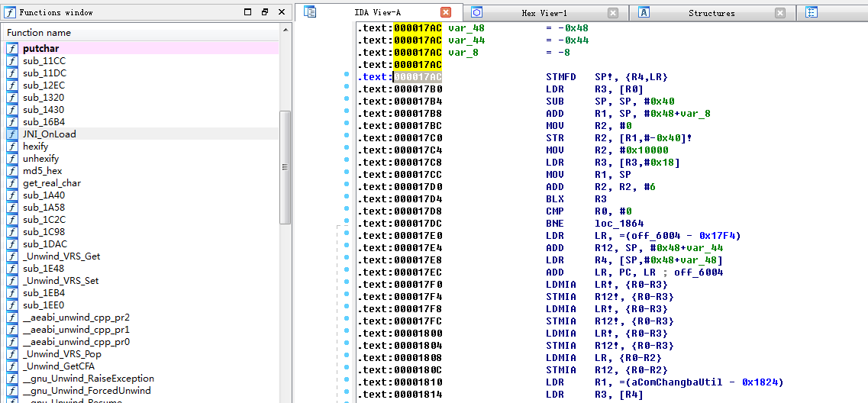Open the tab right of Structures

pyautogui.click(x=812, y=12)
